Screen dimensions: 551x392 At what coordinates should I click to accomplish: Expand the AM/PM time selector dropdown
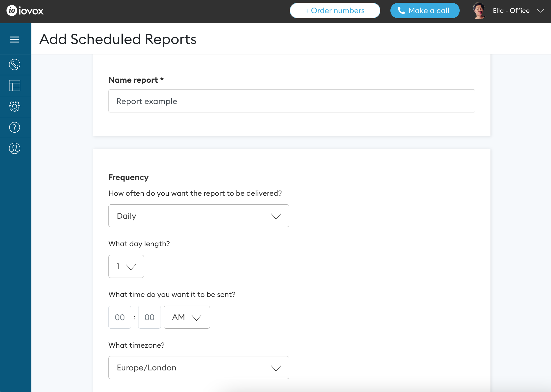186,317
